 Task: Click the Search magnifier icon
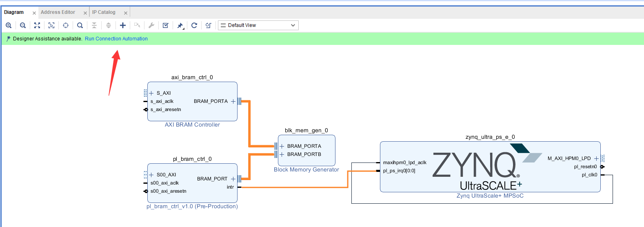click(x=80, y=25)
